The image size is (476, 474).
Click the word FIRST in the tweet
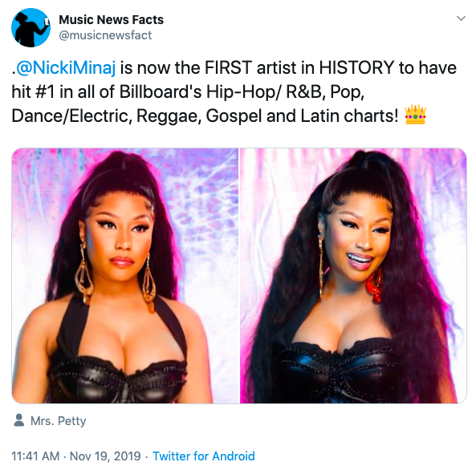[228, 67]
